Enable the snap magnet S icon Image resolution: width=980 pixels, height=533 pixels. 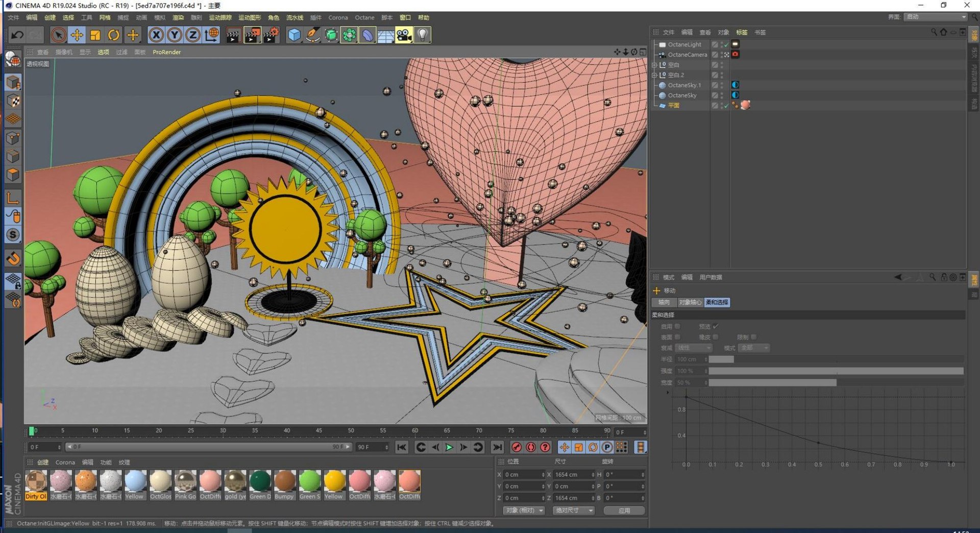[13, 235]
